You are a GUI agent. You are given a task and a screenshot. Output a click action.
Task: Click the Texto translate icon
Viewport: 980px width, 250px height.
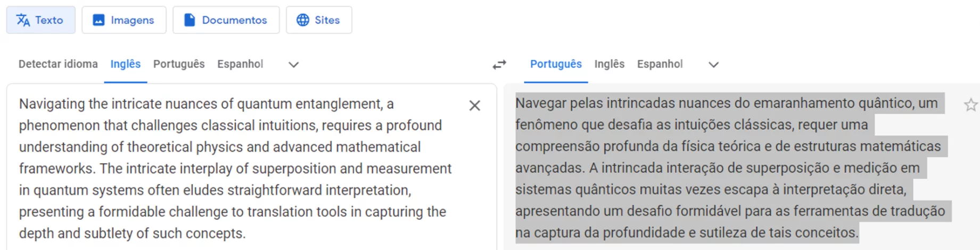23,20
